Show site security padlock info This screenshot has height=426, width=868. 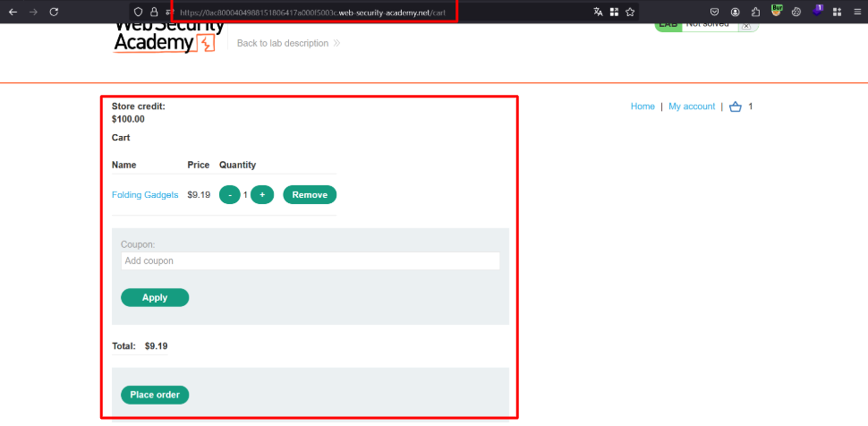(153, 12)
